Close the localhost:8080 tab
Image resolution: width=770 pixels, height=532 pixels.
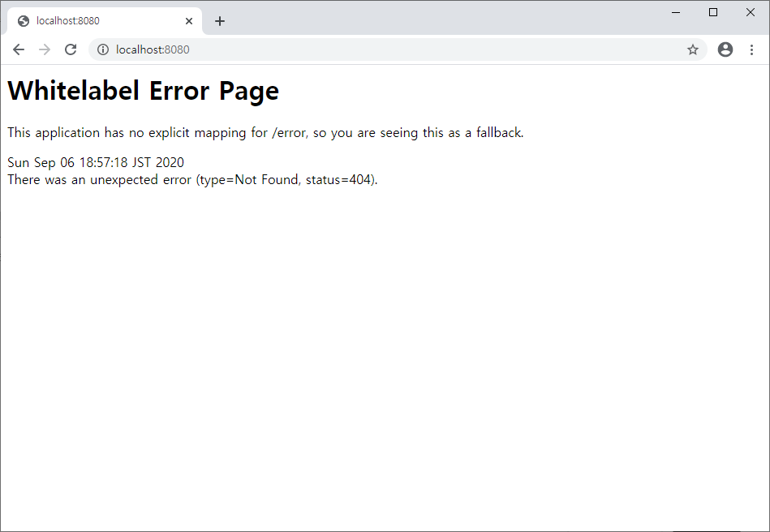click(x=189, y=21)
